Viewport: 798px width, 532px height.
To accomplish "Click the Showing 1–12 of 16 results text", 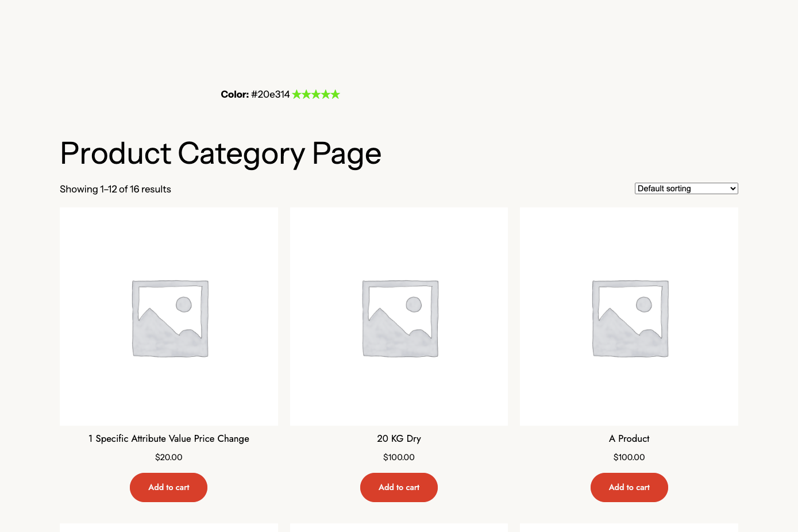I will click(x=115, y=189).
